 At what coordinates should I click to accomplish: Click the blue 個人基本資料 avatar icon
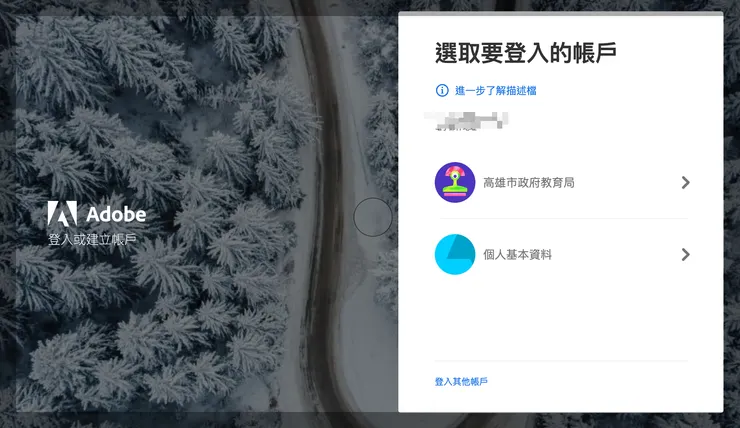pyautogui.click(x=454, y=254)
